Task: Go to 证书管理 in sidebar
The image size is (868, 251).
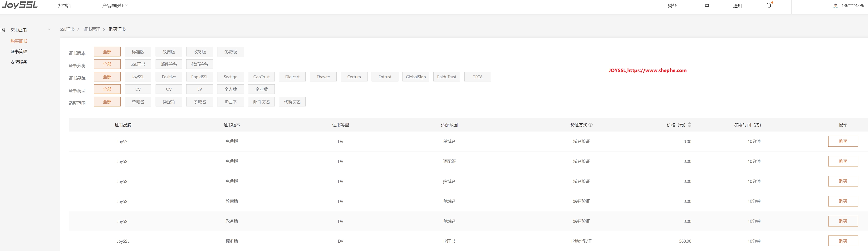Action: pyautogui.click(x=19, y=52)
